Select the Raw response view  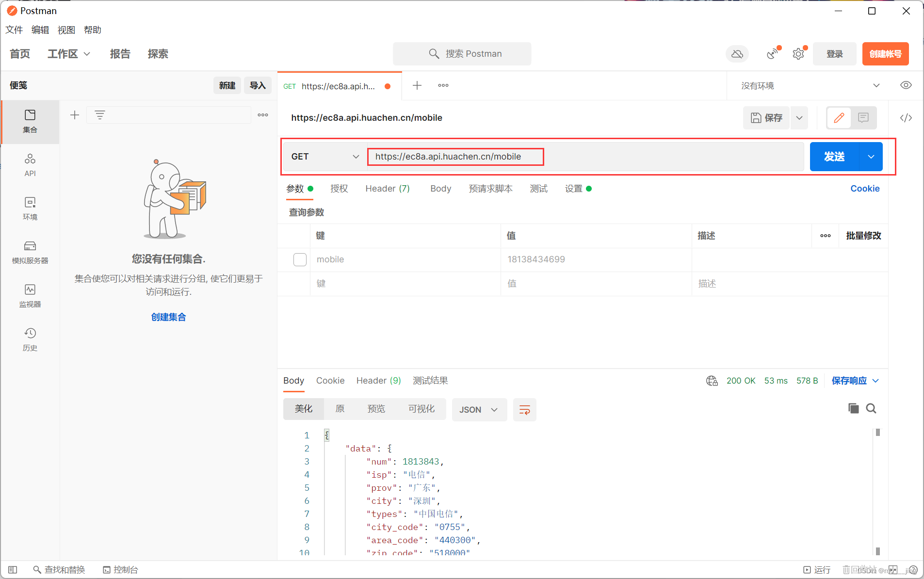pyautogui.click(x=340, y=409)
